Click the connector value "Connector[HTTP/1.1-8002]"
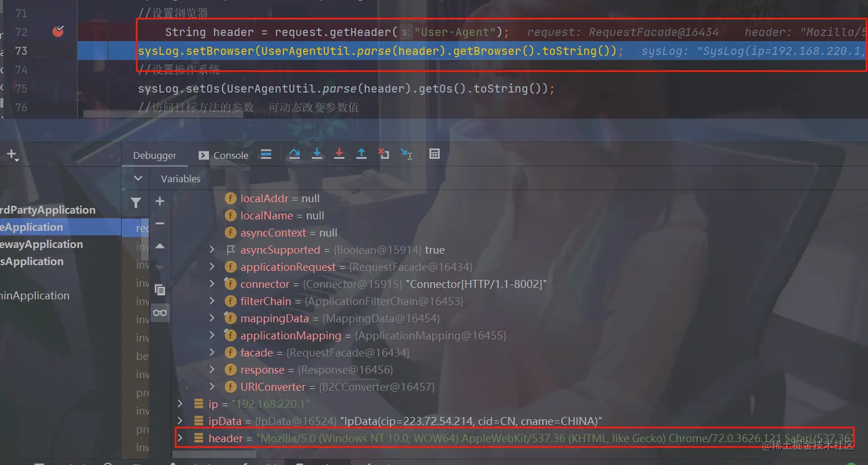Image resolution: width=868 pixels, height=465 pixels. 476,284
